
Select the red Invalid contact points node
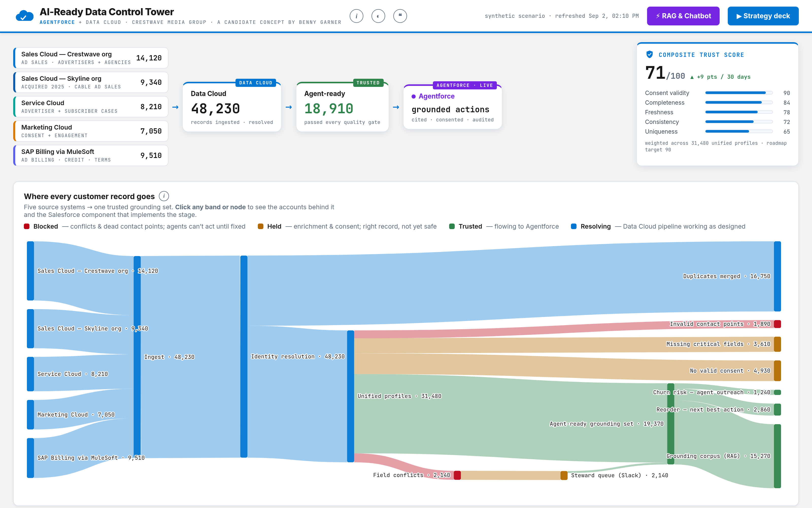coord(777,324)
